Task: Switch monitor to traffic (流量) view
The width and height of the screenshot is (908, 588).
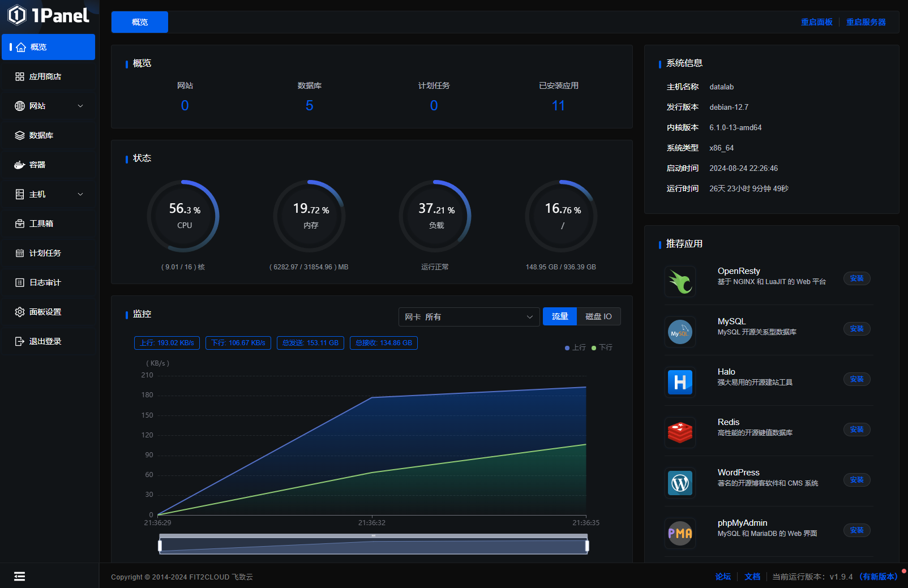Action: (560, 316)
